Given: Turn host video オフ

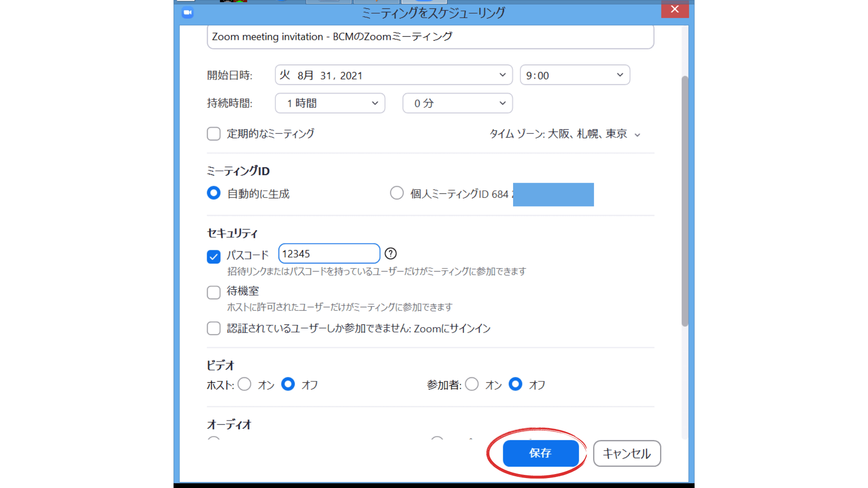Looking at the screenshot, I should (288, 384).
